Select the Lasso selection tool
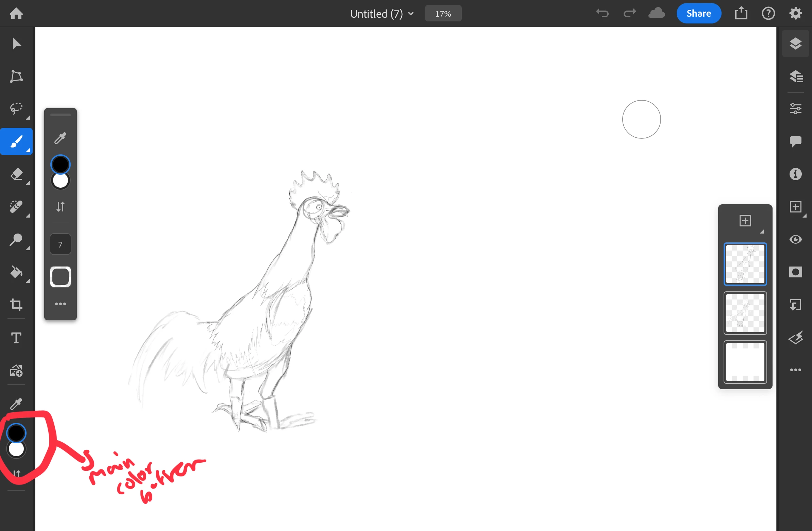Image resolution: width=812 pixels, height=531 pixels. (16, 109)
